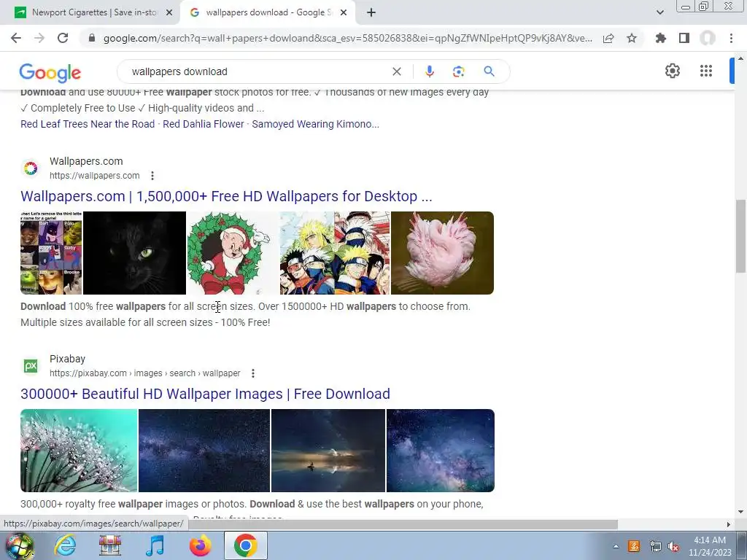Bookmark this page with the star

click(632, 38)
